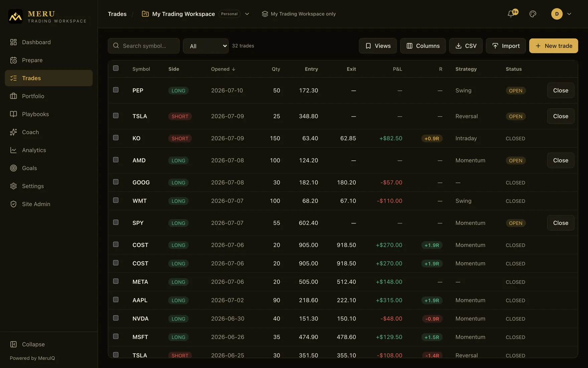Click the Search symbol field

[144, 46]
